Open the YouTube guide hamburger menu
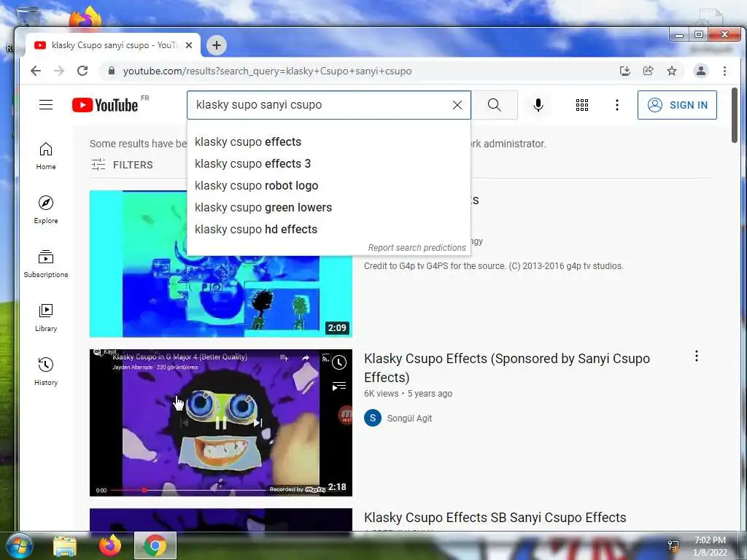Image resolution: width=747 pixels, height=560 pixels. coord(46,105)
